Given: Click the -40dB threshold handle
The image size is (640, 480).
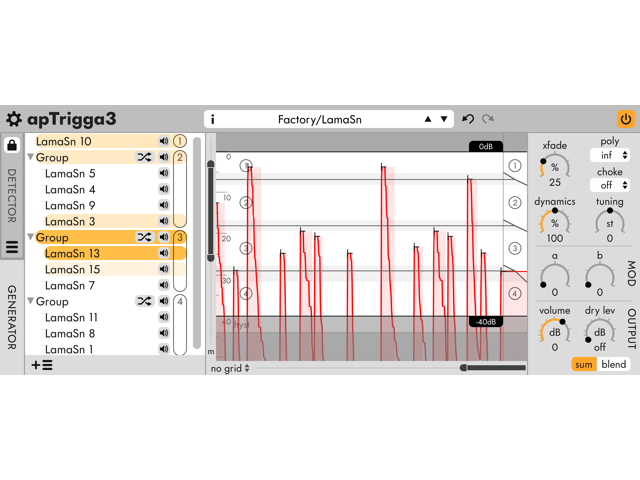Looking at the screenshot, I should tap(486, 322).
